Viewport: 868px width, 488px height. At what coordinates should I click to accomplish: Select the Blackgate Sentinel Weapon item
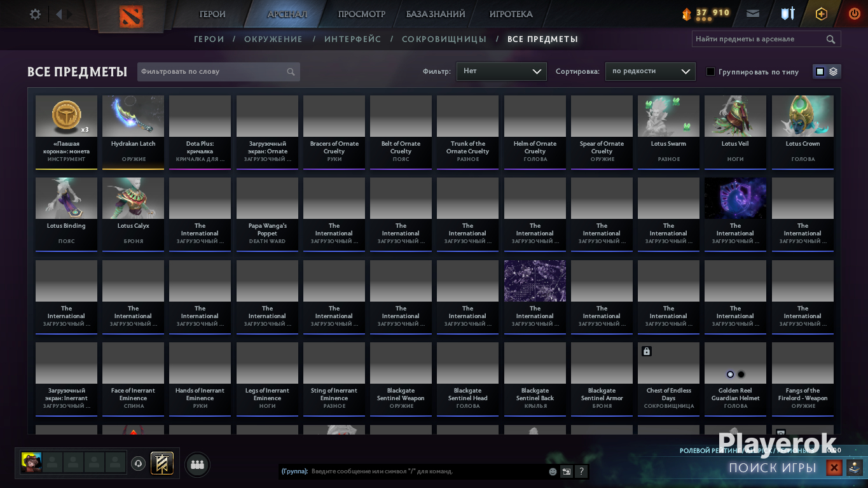(401, 379)
